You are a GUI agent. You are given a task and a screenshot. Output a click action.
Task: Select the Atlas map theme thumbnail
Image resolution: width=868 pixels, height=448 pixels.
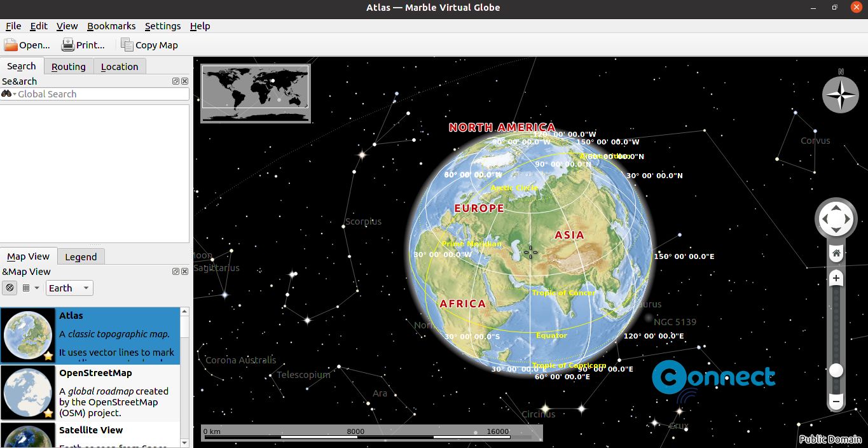click(27, 335)
